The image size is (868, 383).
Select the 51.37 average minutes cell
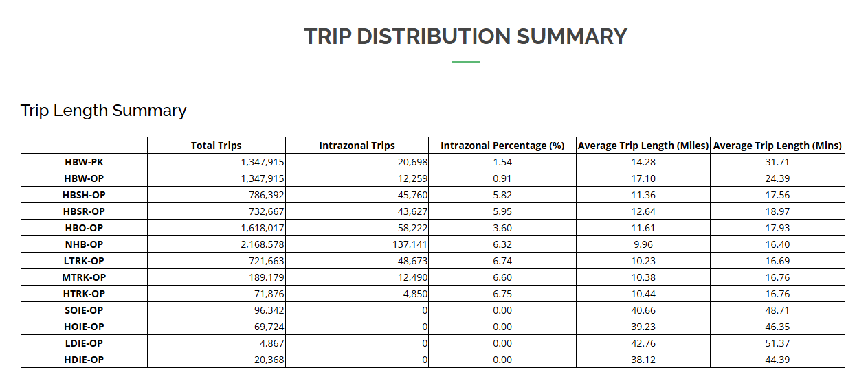(x=778, y=343)
